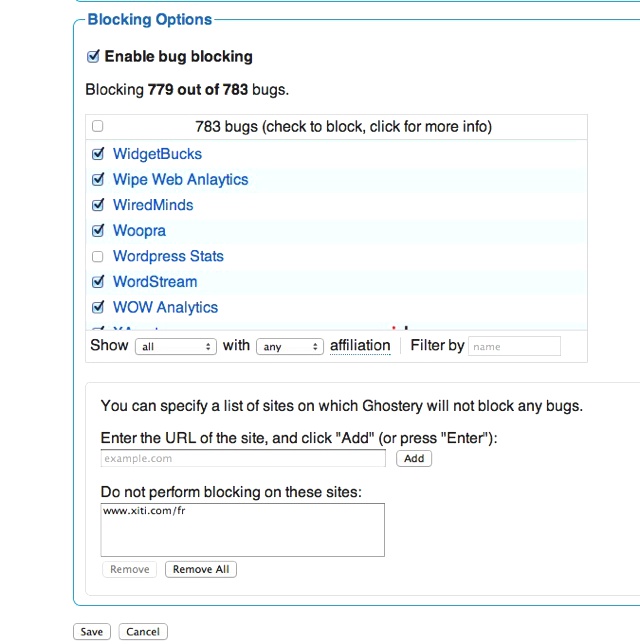Open the Show 'all' dropdown
This screenshot has height=644, width=640.
(x=176, y=346)
